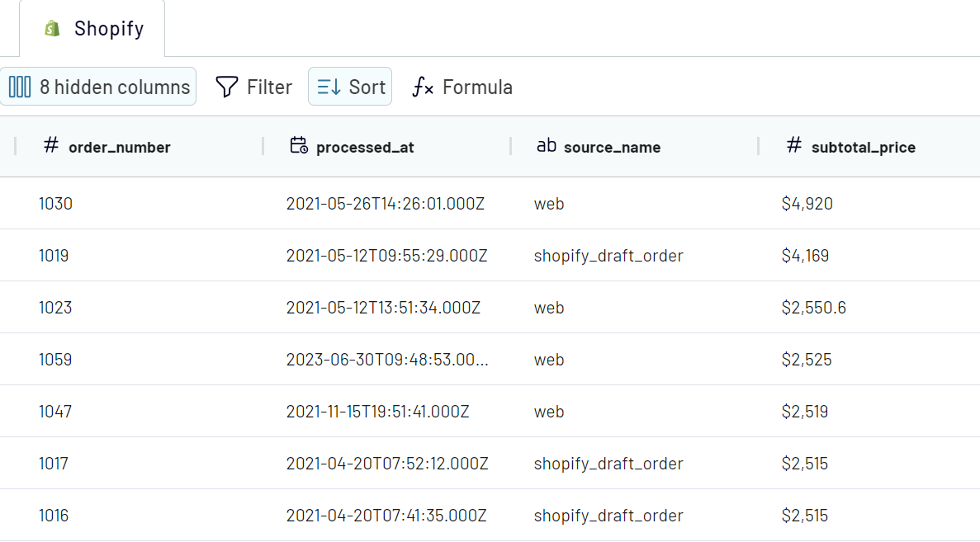Click the number type icon of subtotal_price
The image size is (980, 542).
click(793, 145)
